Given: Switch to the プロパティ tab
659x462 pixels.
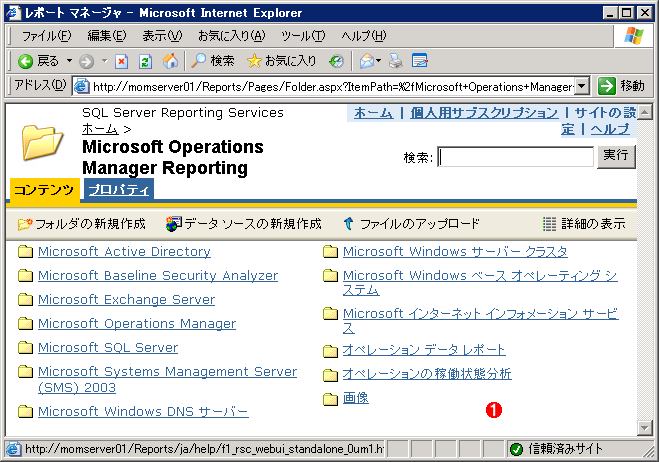Looking at the screenshot, I should (119, 190).
